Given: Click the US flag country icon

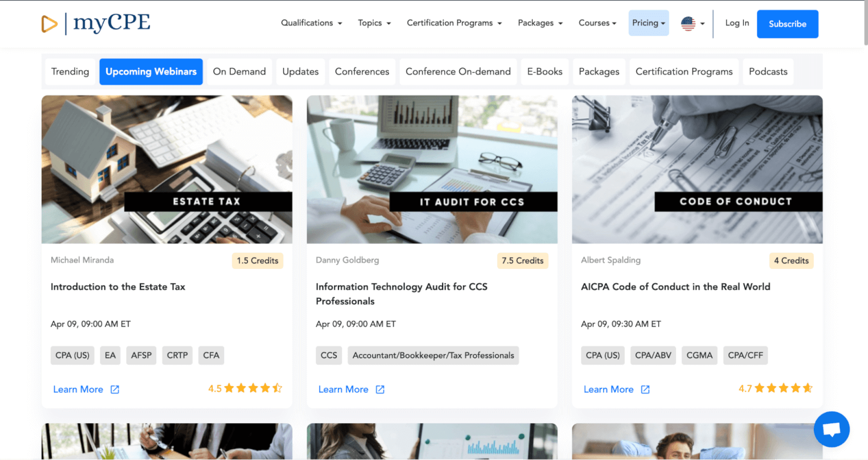Looking at the screenshot, I should 688,23.
